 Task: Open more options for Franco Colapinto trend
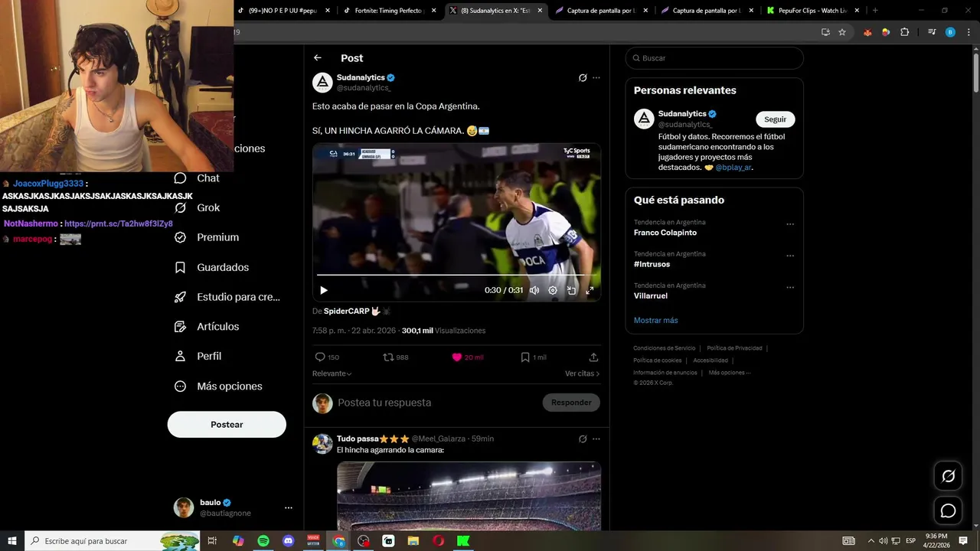(790, 224)
